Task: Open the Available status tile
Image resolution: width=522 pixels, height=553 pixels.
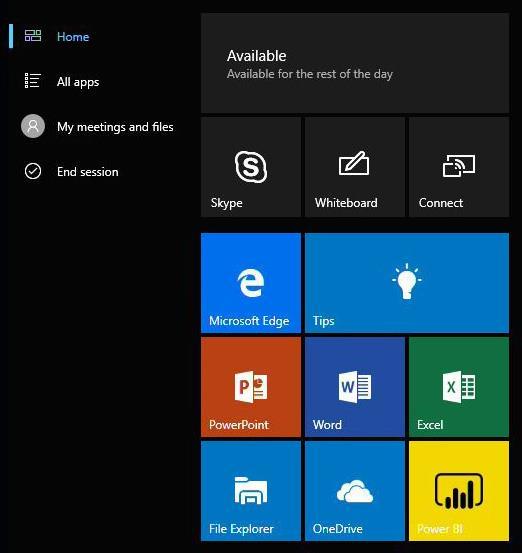Action: (355, 63)
